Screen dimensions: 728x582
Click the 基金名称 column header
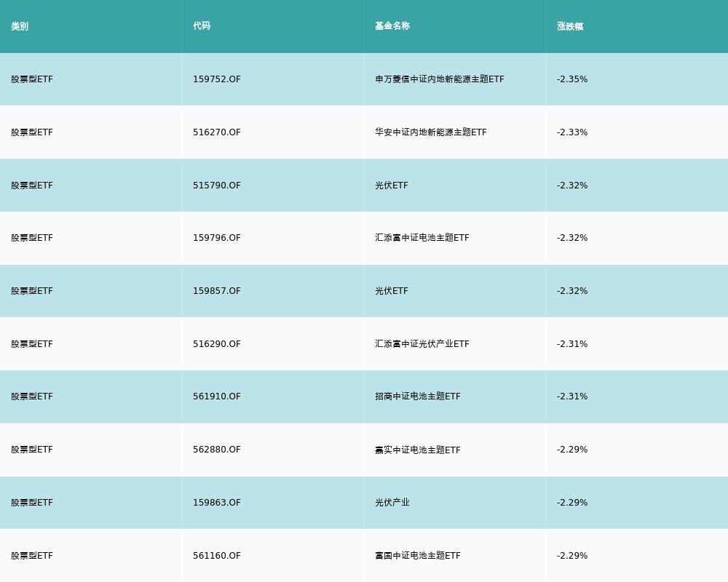pos(392,26)
